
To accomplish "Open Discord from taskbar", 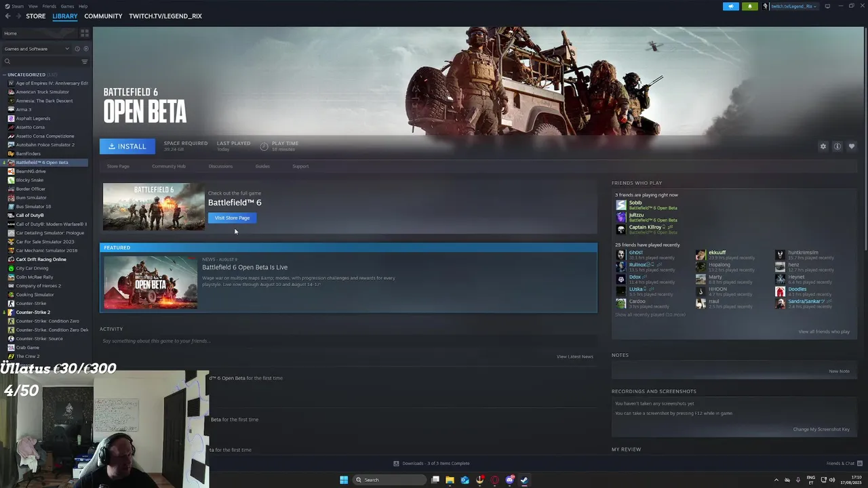I will (x=510, y=480).
